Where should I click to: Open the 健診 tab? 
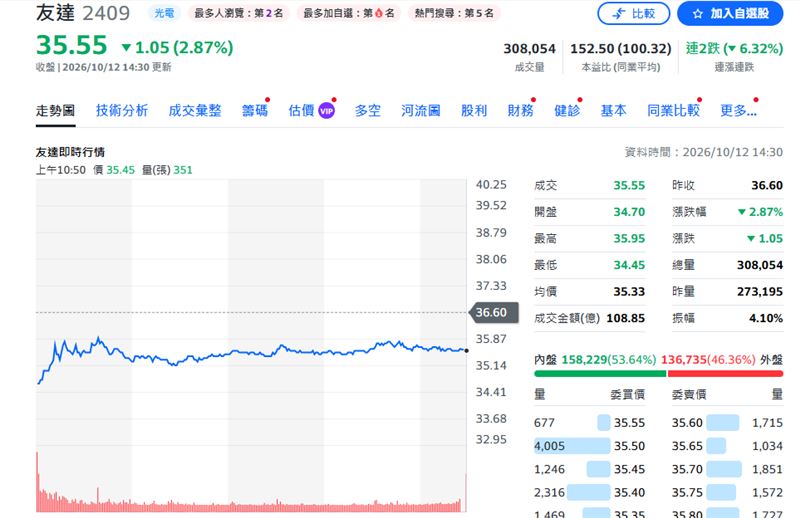[x=567, y=111]
